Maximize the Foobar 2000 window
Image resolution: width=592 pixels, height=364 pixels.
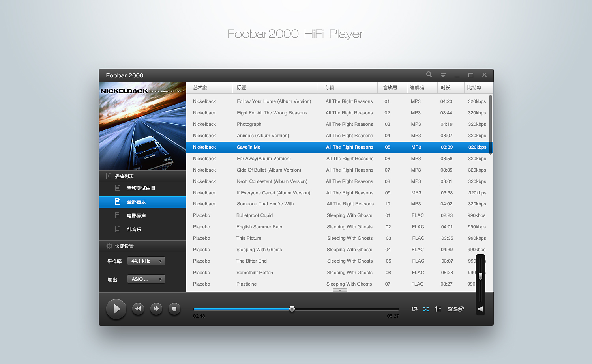coord(471,75)
